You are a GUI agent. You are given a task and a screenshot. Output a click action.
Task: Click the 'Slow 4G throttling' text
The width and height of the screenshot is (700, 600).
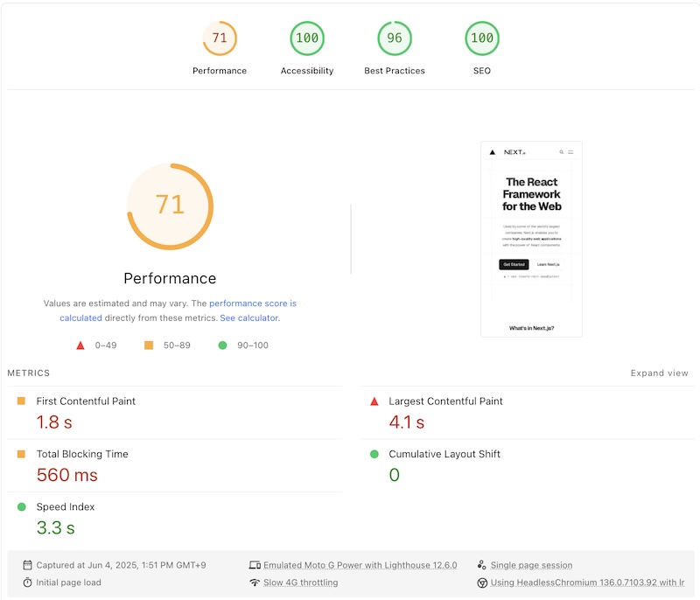[300, 583]
